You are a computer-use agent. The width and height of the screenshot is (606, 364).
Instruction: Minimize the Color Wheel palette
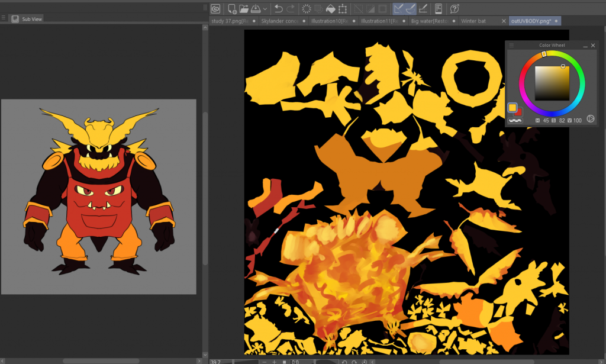click(585, 46)
